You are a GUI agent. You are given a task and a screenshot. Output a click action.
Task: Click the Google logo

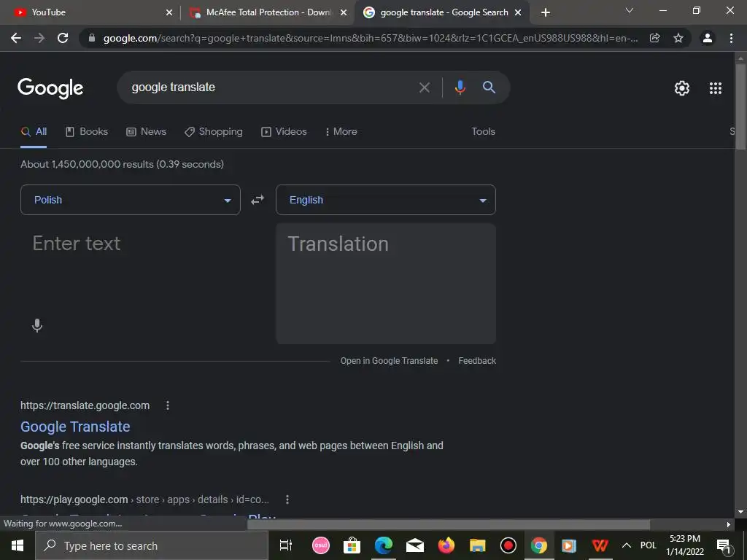click(x=50, y=88)
